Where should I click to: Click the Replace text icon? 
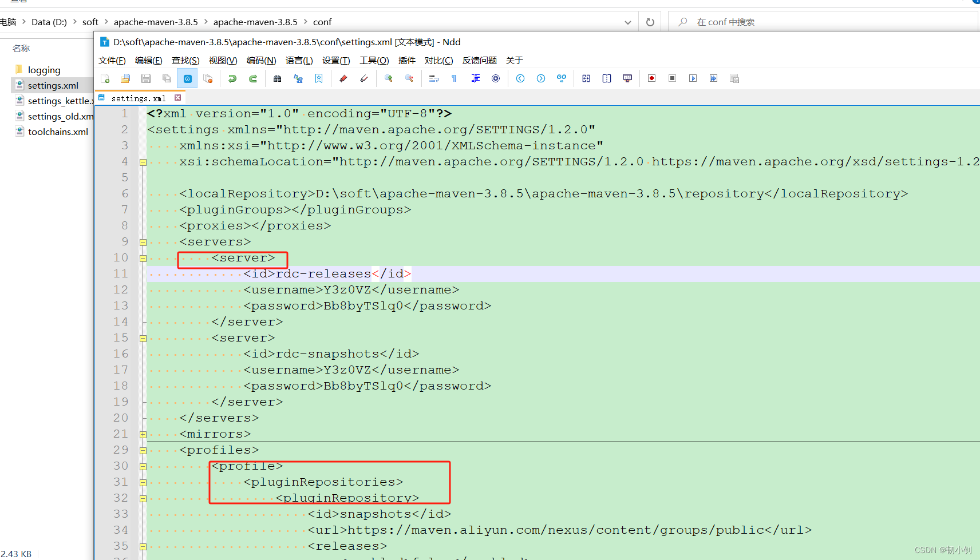298,78
